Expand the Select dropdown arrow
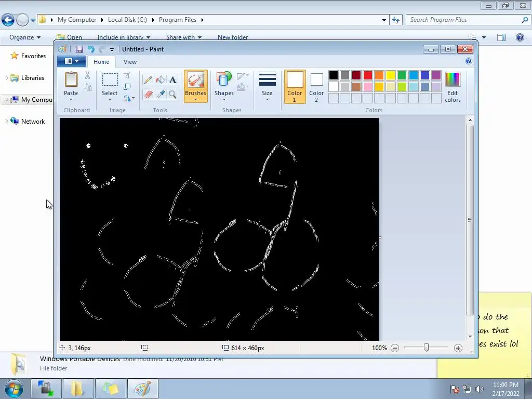 pyautogui.click(x=110, y=99)
